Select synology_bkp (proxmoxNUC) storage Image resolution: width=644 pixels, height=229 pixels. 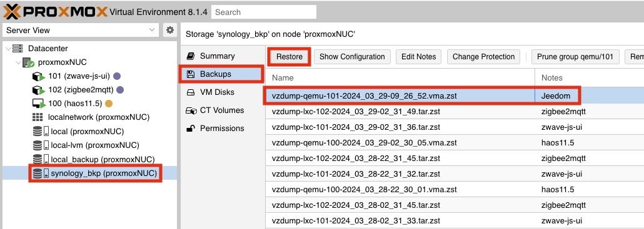pos(104,173)
